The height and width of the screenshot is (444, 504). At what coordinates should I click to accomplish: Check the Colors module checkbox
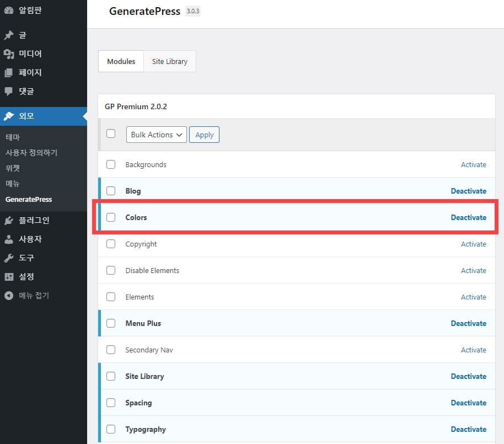(111, 217)
